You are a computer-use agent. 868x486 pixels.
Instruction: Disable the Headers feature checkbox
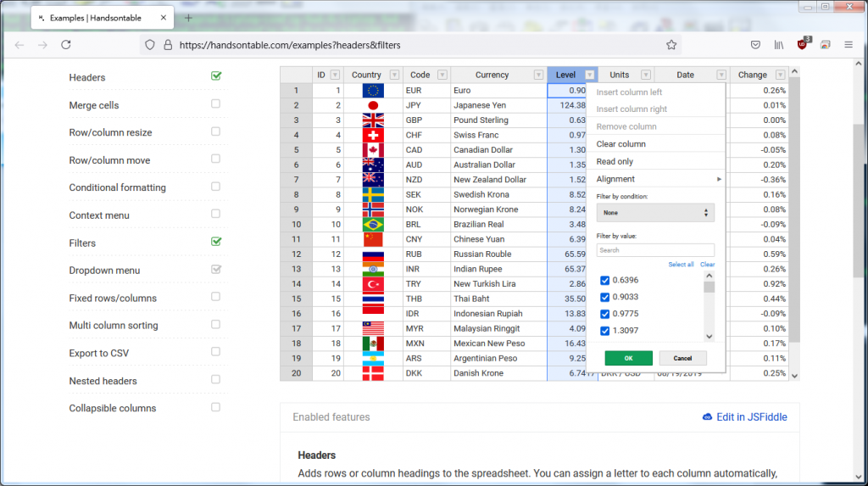(216, 76)
